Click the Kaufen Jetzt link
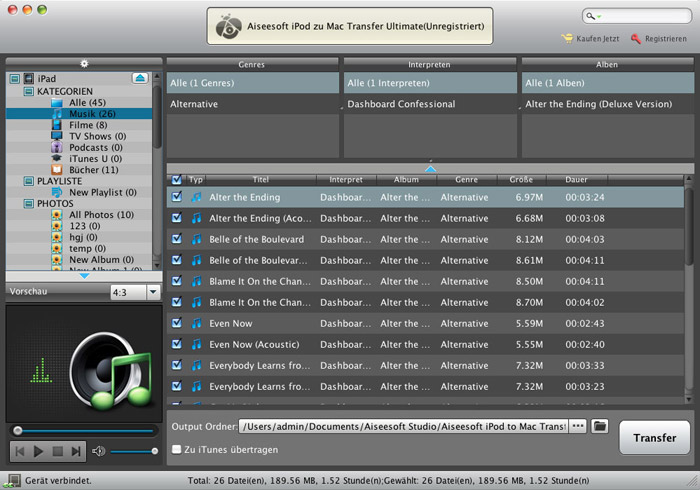 pos(597,39)
